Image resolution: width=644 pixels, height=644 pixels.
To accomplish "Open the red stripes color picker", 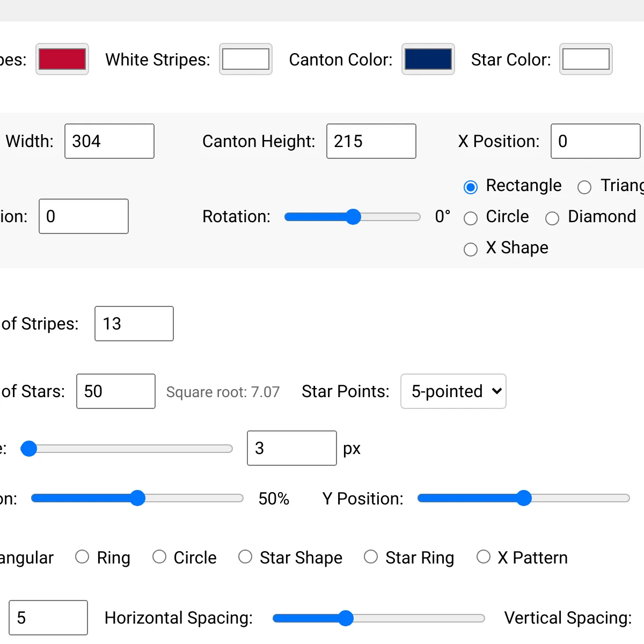I will coord(62,59).
